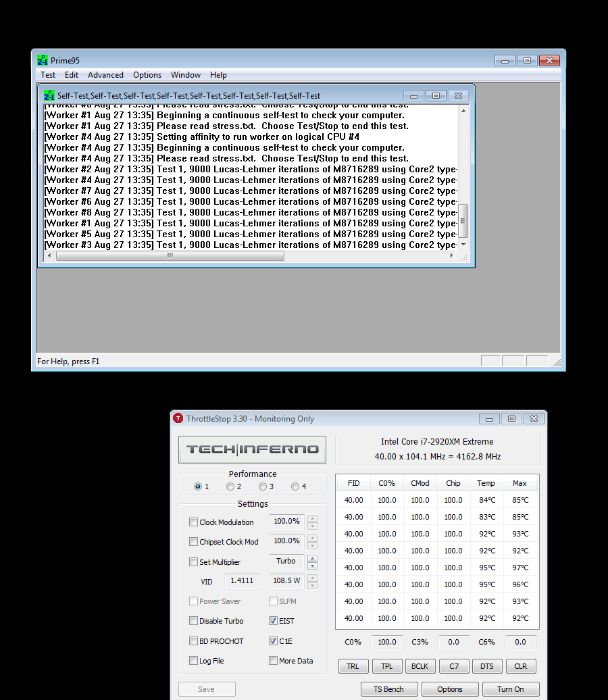Click the scroll down arrow in Self-Test log
Screen dimensions: 608x700
click(463, 245)
